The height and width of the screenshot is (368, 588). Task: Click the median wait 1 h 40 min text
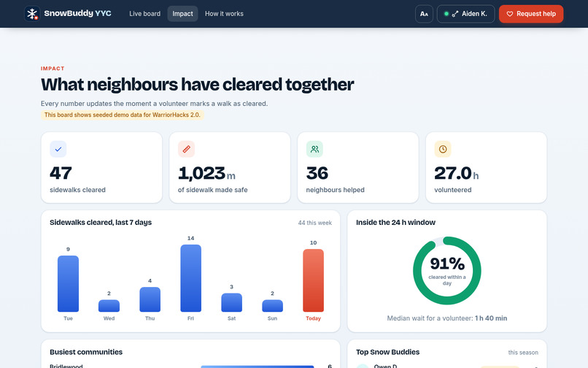point(447,318)
